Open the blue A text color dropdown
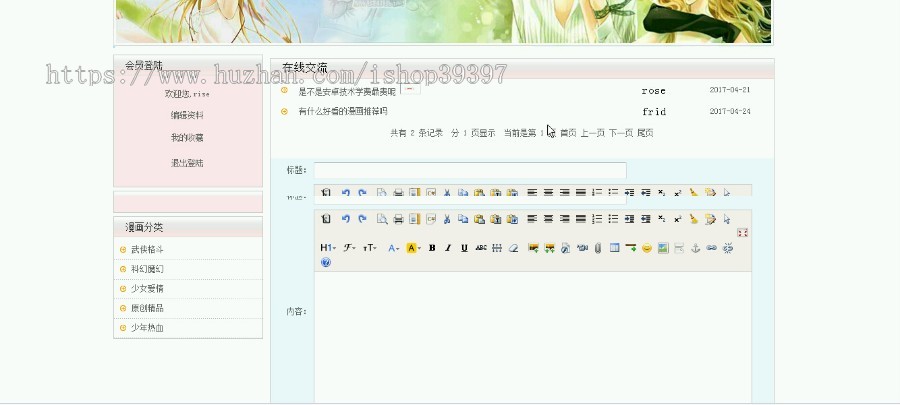Screen dimensions: 900x405 [393, 248]
